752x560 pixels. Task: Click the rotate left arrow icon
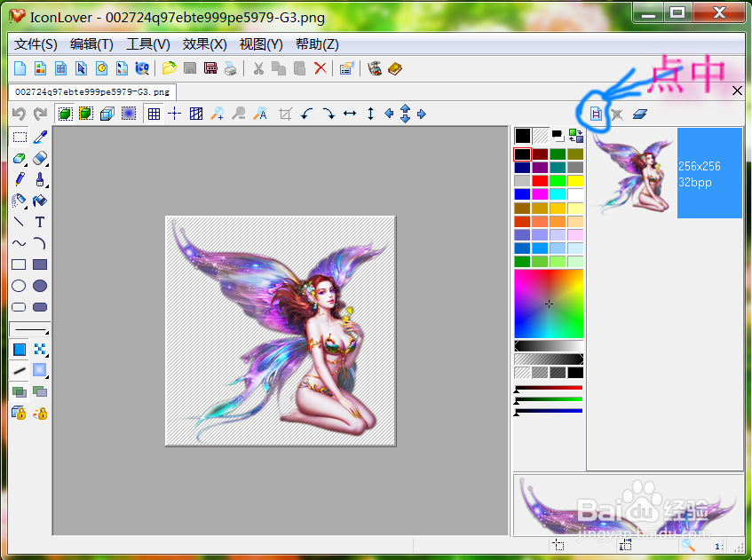click(307, 114)
